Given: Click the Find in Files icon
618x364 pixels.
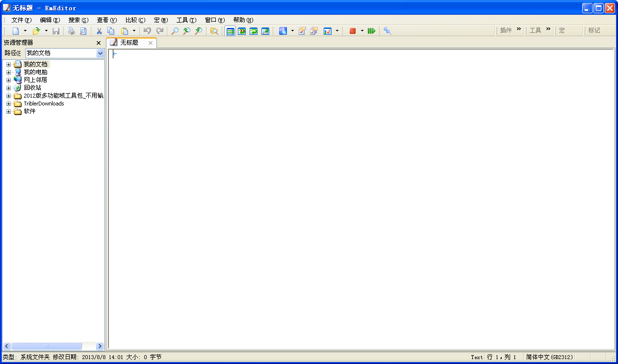Looking at the screenshot, I should 214,31.
